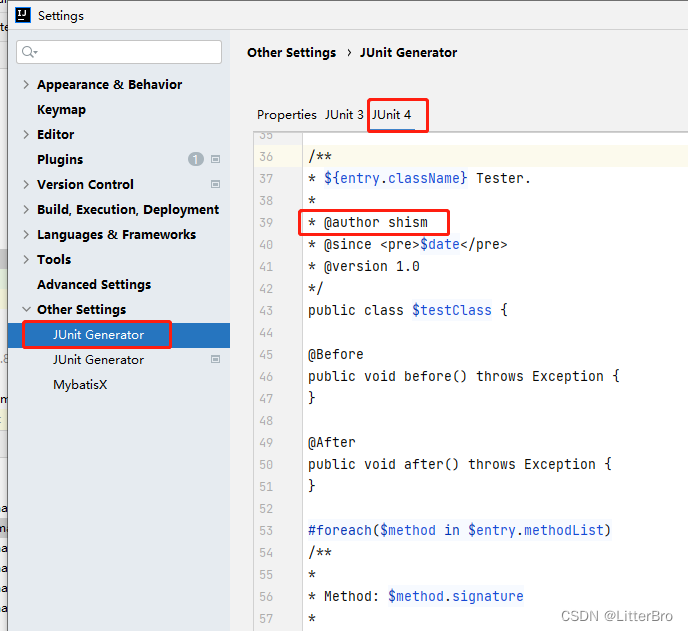Expand the Tools node
The image size is (688, 631).
tap(26, 259)
